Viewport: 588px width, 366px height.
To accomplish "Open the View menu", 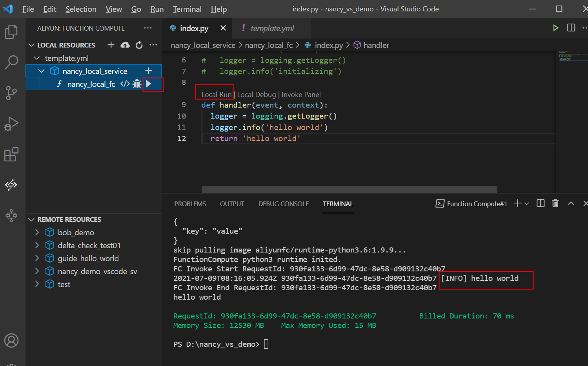I will [x=114, y=9].
